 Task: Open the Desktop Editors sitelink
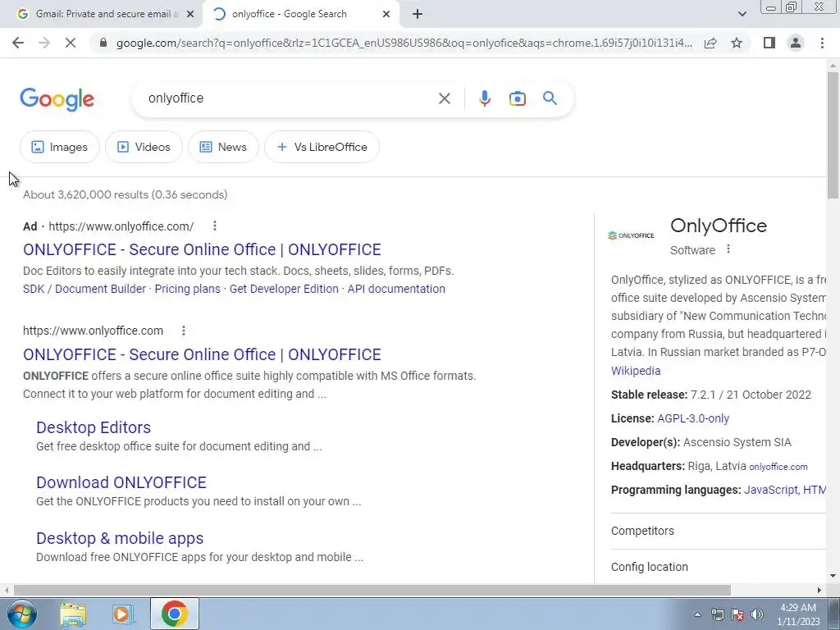pyautogui.click(x=94, y=427)
